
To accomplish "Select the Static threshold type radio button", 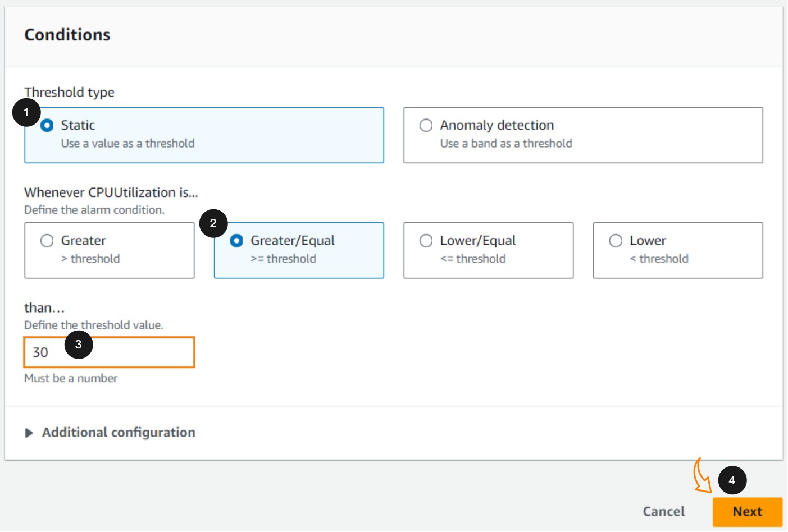I will (48, 126).
